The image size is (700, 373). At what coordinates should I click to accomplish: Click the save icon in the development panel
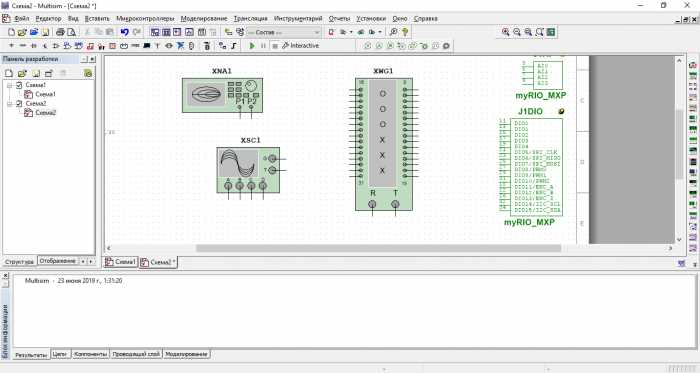pyautogui.click(x=36, y=73)
